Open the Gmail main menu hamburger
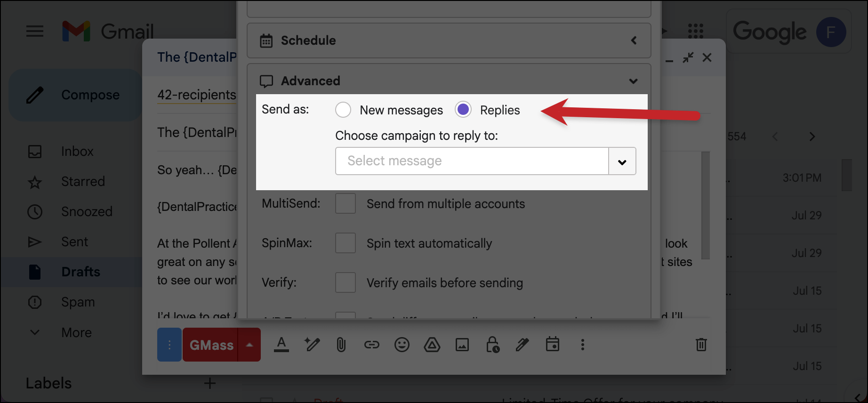The image size is (868, 403). (35, 32)
